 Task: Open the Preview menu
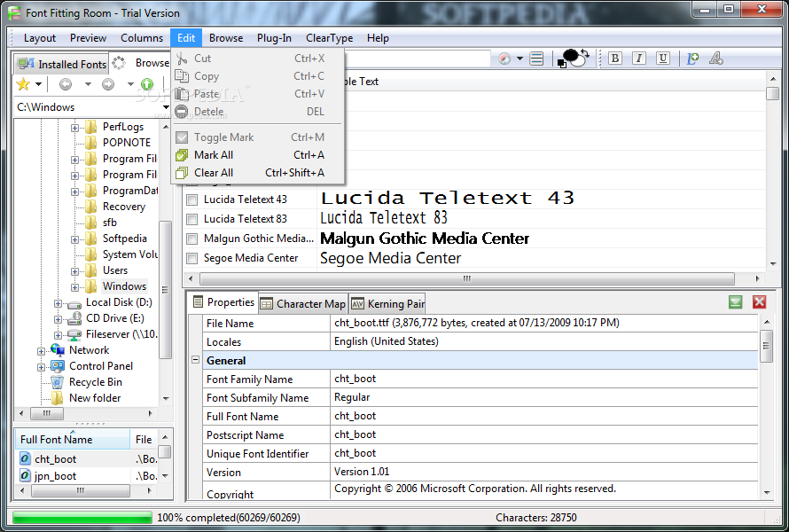pos(88,38)
